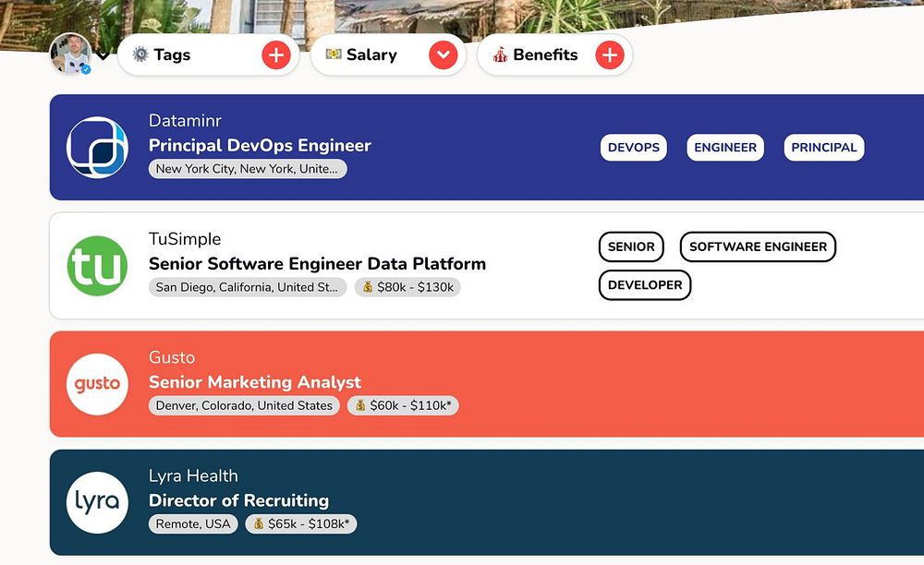Open the Principal DevOps Engineer job listing
The image size is (924, 565).
(260, 146)
